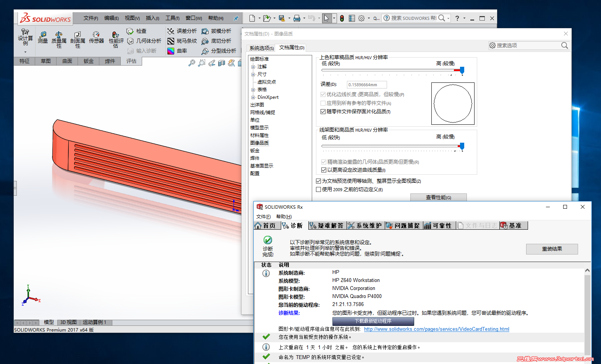Open the File Properties list icon
Screen dimensions: 601x364
click(352, 18)
